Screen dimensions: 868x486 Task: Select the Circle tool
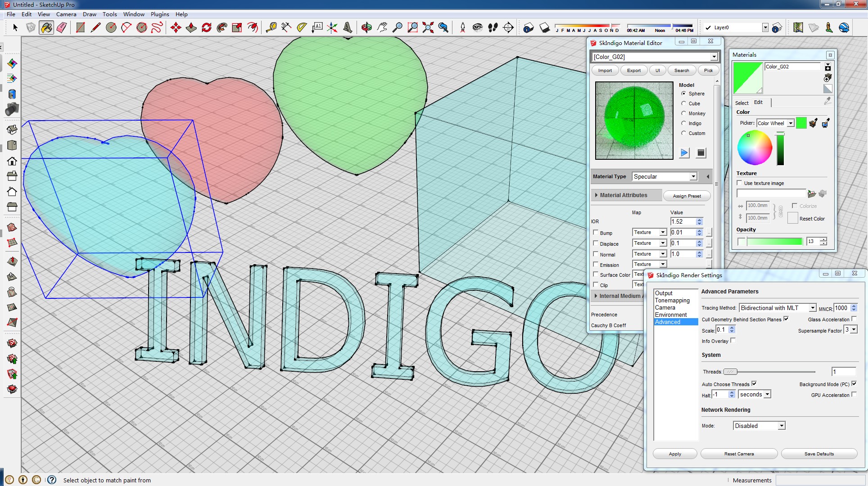pos(111,28)
